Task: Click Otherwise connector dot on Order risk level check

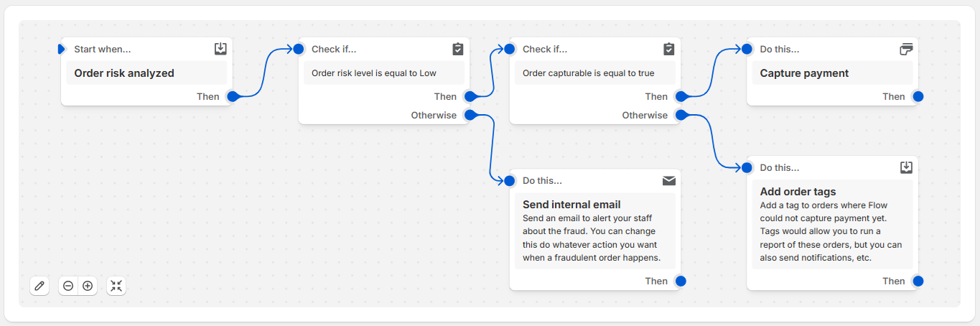Action: pyautogui.click(x=470, y=115)
